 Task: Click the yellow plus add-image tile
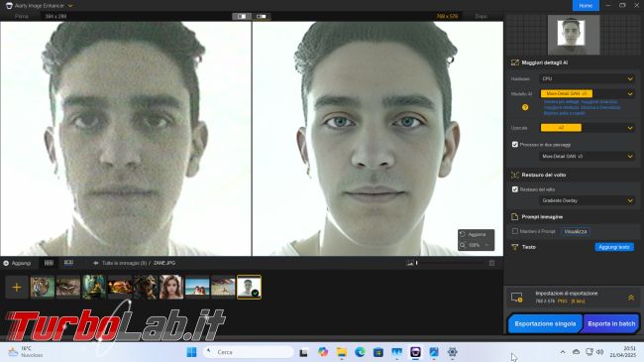pyautogui.click(x=17, y=288)
